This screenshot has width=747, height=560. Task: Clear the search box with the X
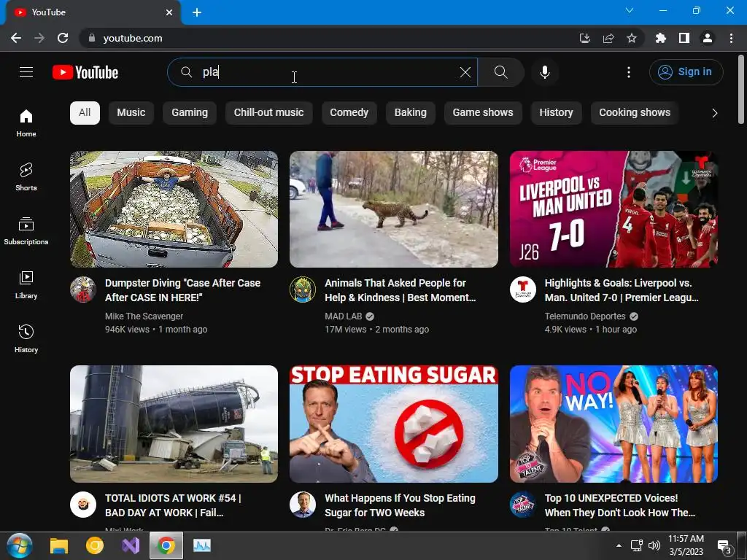tap(465, 72)
